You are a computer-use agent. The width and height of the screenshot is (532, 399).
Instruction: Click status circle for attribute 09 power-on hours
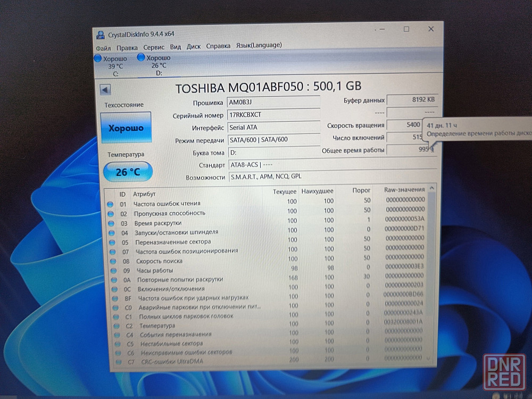click(x=111, y=270)
